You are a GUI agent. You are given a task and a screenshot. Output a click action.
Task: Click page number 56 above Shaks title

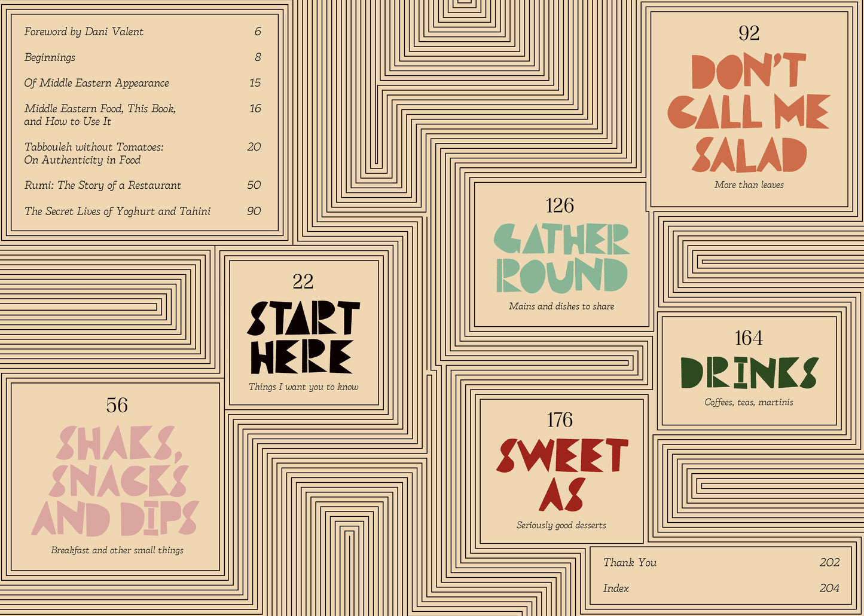[x=117, y=406]
